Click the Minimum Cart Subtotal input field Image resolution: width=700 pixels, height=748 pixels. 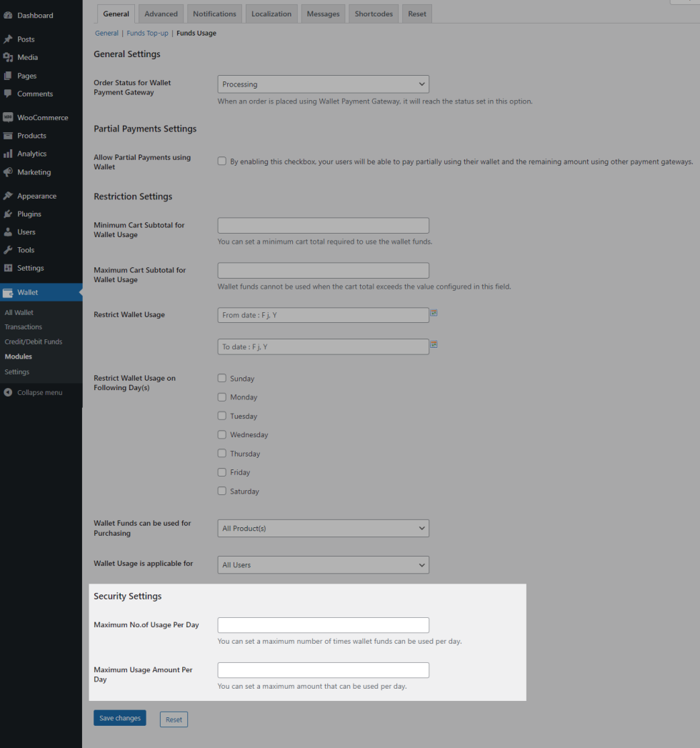coord(324,225)
